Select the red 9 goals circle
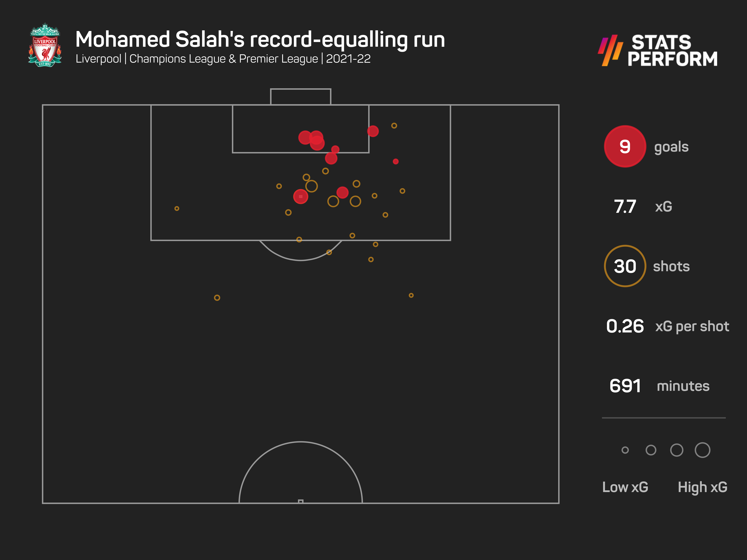 tap(625, 147)
